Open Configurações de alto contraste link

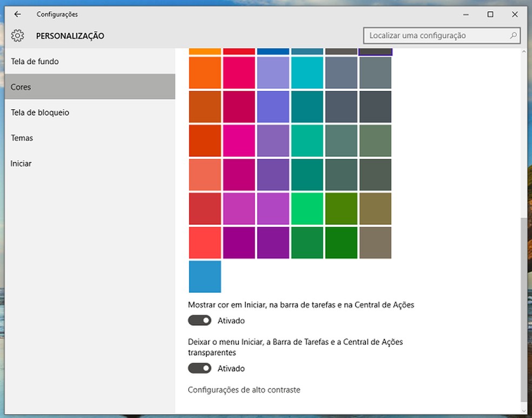point(244,390)
